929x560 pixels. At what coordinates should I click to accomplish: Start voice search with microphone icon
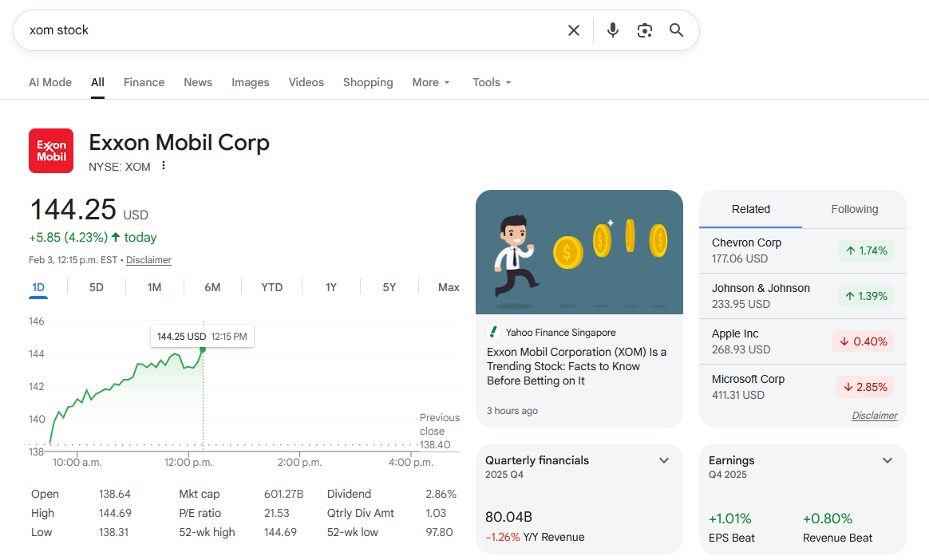[612, 30]
